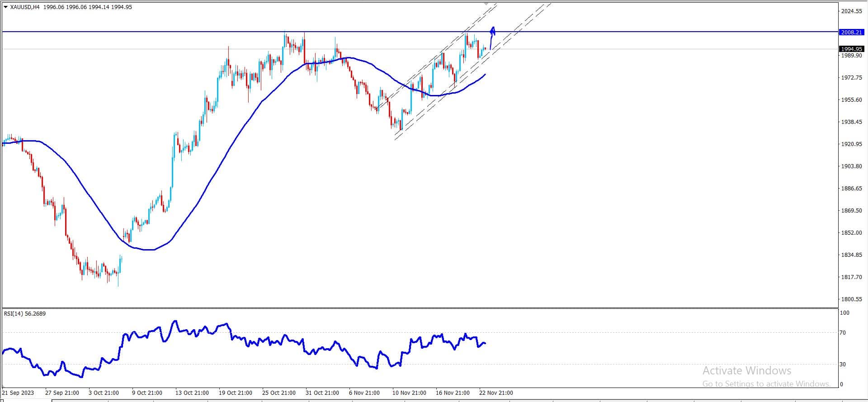Click the 21 Sep 2023 date label

tap(18, 393)
